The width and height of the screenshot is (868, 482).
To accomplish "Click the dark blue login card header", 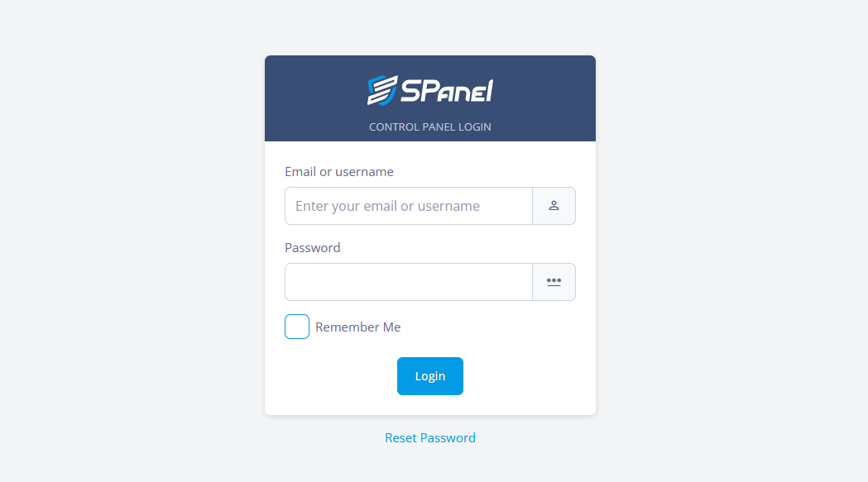I will pos(430,98).
